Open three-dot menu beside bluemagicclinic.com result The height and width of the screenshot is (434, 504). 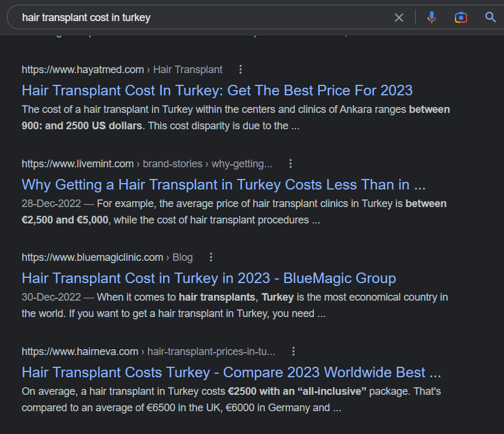pyautogui.click(x=211, y=257)
